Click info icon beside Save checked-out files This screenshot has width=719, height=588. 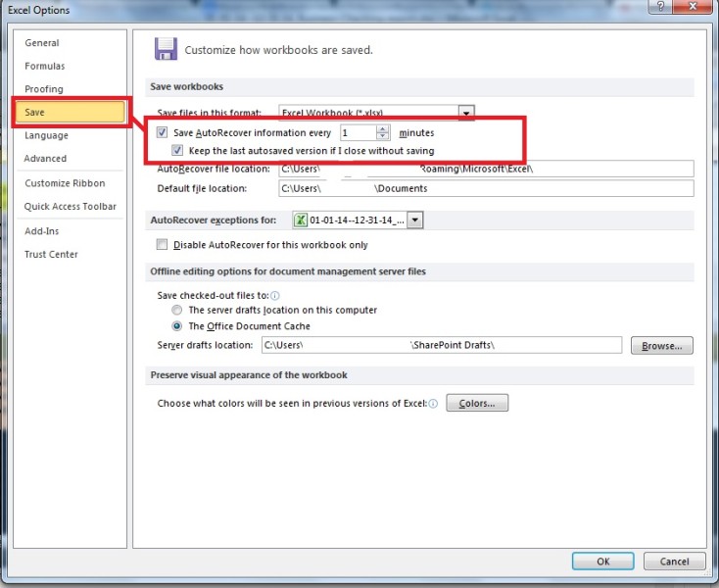(275, 296)
